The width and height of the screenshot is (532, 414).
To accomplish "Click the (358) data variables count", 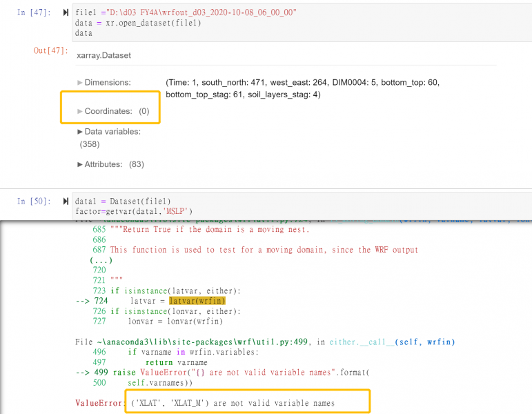I will coord(90,144).
